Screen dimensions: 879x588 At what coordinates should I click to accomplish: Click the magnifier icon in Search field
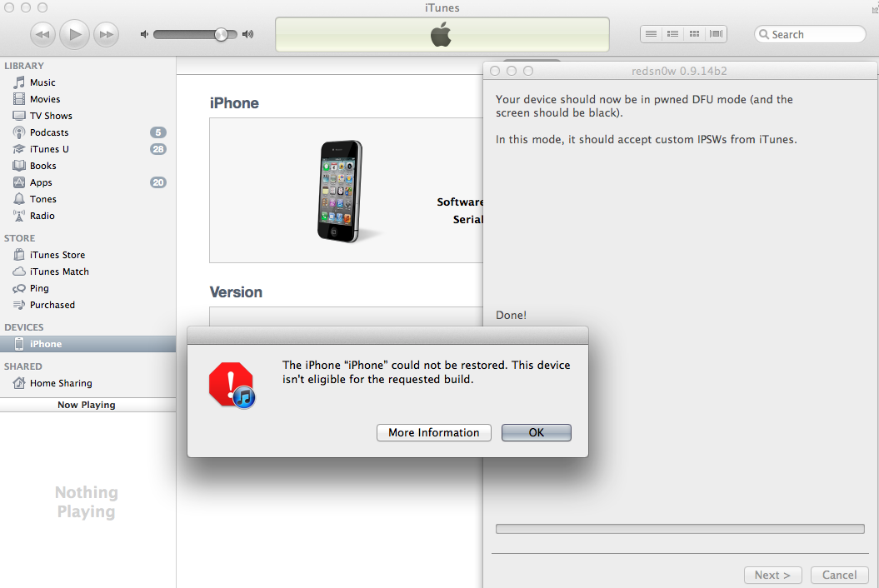click(x=763, y=34)
